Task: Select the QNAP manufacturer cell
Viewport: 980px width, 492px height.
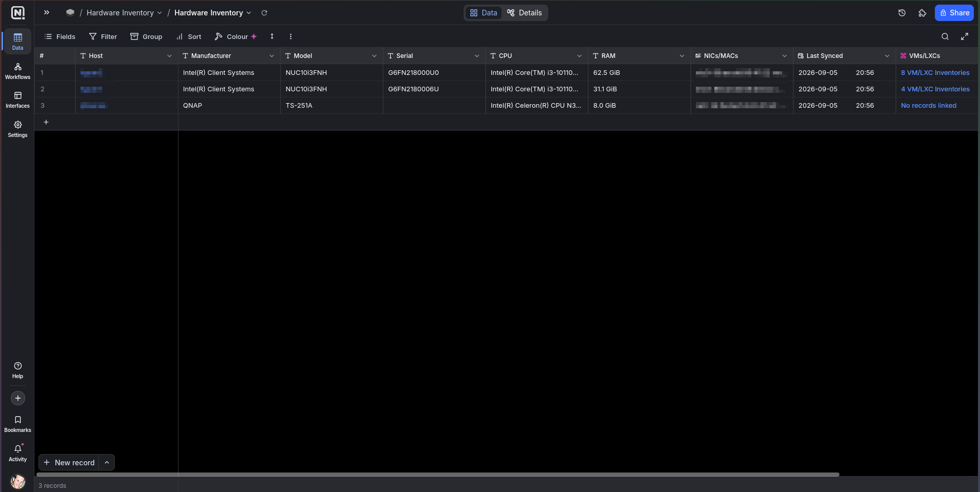Action: point(229,106)
